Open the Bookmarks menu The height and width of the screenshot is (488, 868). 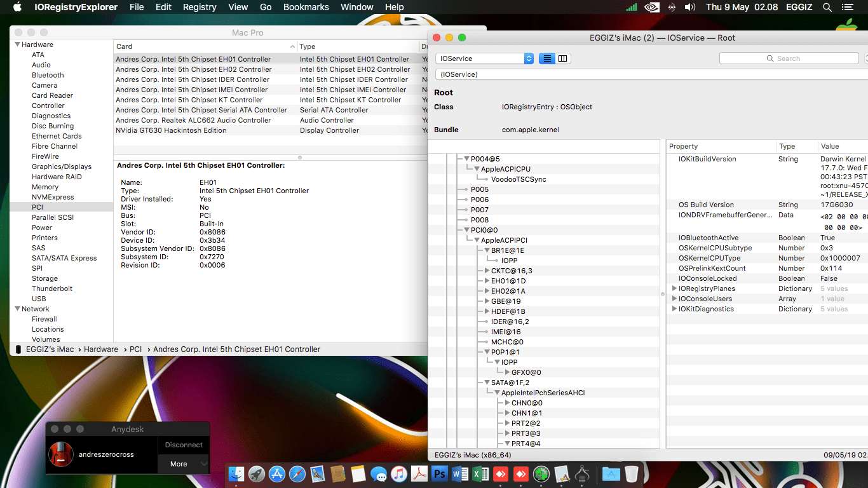point(306,7)
